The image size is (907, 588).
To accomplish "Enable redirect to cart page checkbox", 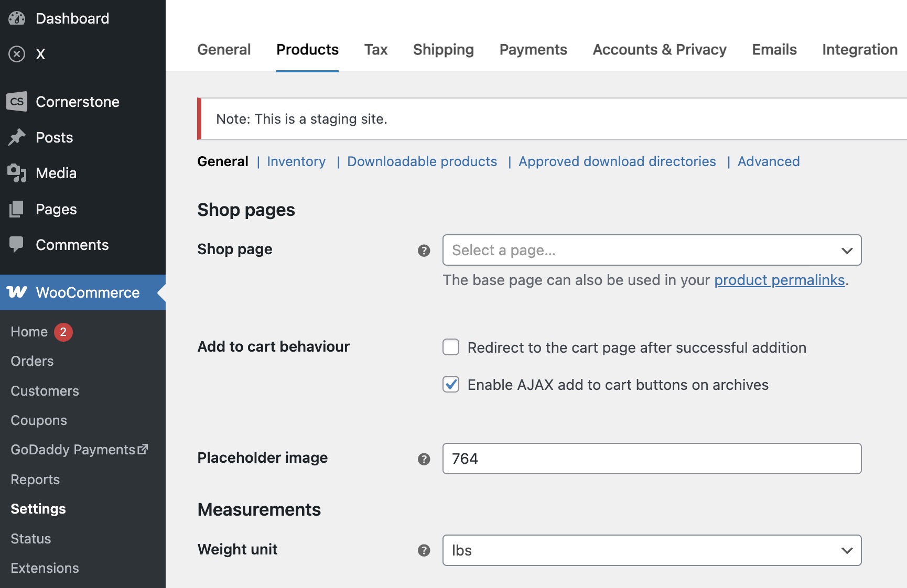I will pos(451,347).
